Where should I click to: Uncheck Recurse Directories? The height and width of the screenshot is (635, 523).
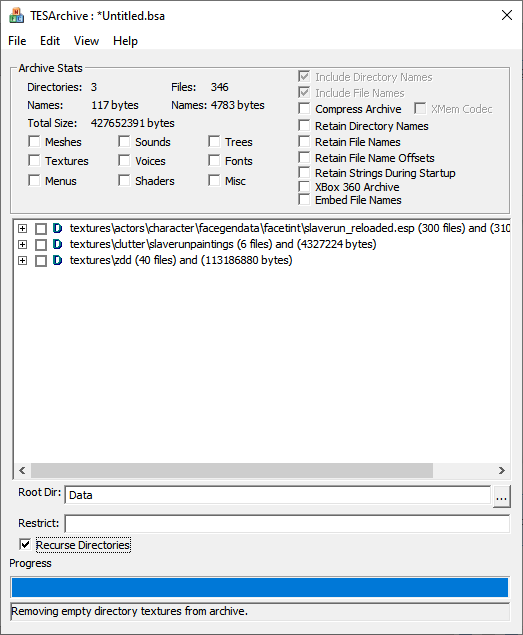pos(25,545)
